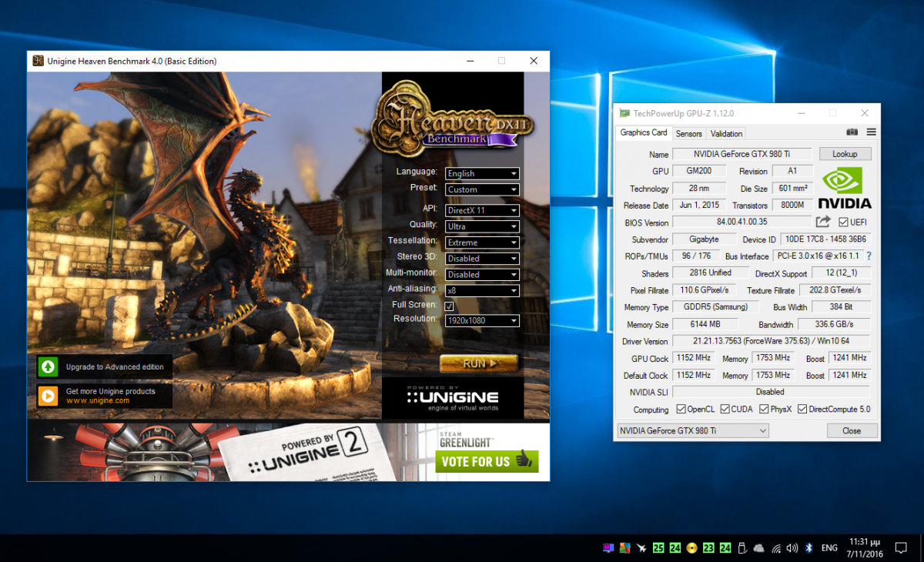The width and height of the screenshot is (924, 562).
Task: Open the Language dropdown set to English
Action: pos(482,173)
